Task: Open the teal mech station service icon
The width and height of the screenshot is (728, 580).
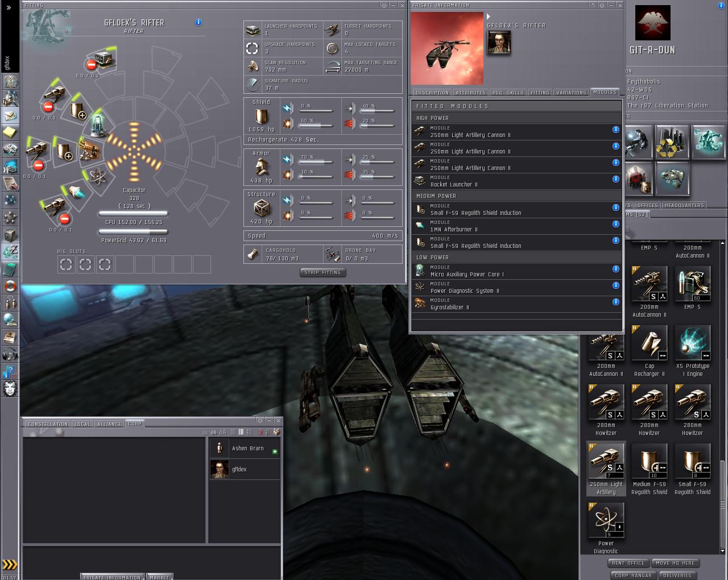Action: click(x=708, y=142)
